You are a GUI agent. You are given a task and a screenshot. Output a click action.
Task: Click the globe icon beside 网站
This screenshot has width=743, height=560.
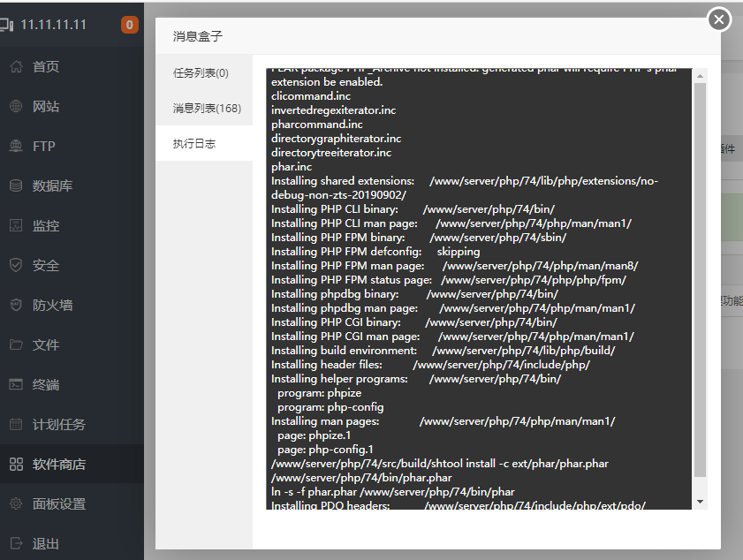click(x=16, y=107)
